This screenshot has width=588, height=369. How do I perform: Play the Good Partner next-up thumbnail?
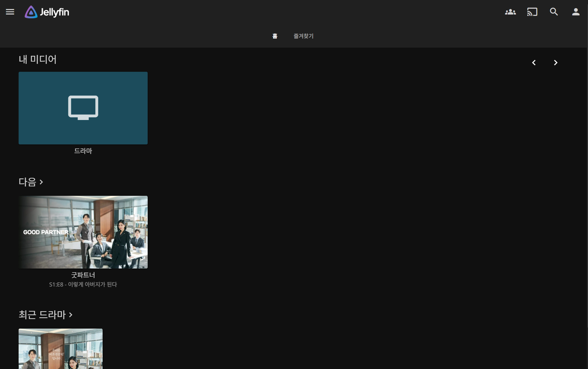pyautogui.click(x=83, y=232)
